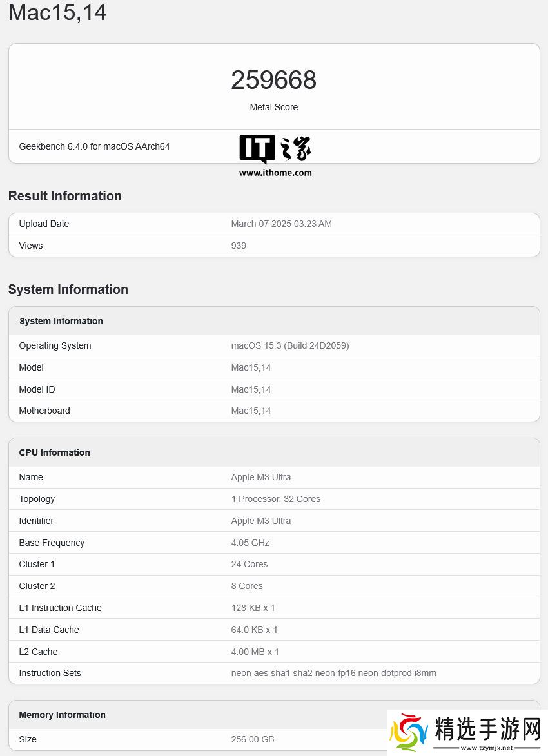Click the Geekbench 6.4.0 for macOS AArch64 text
This screenshot has height=756, width=548.
pos(94,146)
